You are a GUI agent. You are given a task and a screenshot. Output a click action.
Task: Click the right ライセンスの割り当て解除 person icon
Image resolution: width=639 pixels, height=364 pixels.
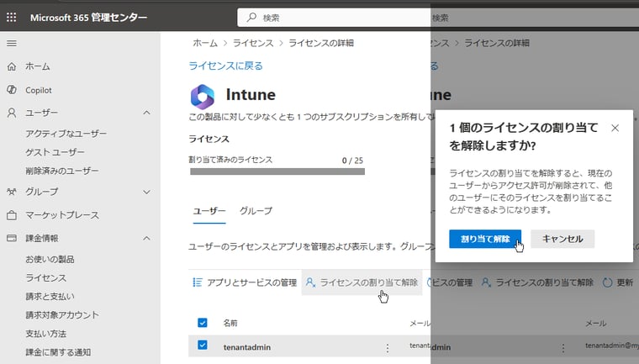click(486, 282)
